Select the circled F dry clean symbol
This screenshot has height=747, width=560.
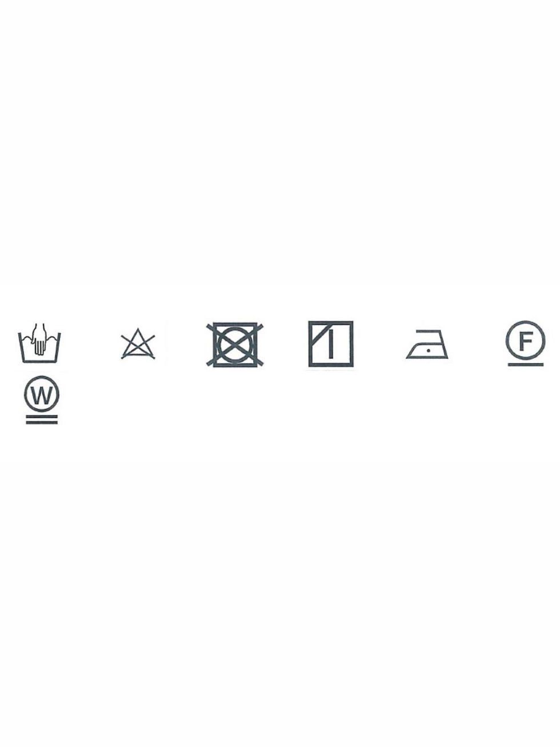tap(525, 343)
